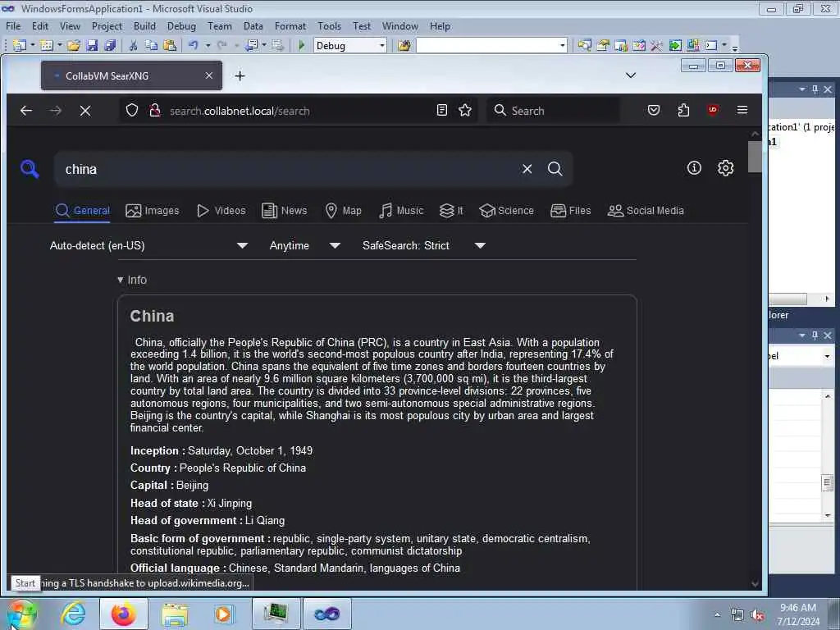Open SearXNG preferences gear icon
This screenshot has height=630, width=840.
click(x=725, y=168)
